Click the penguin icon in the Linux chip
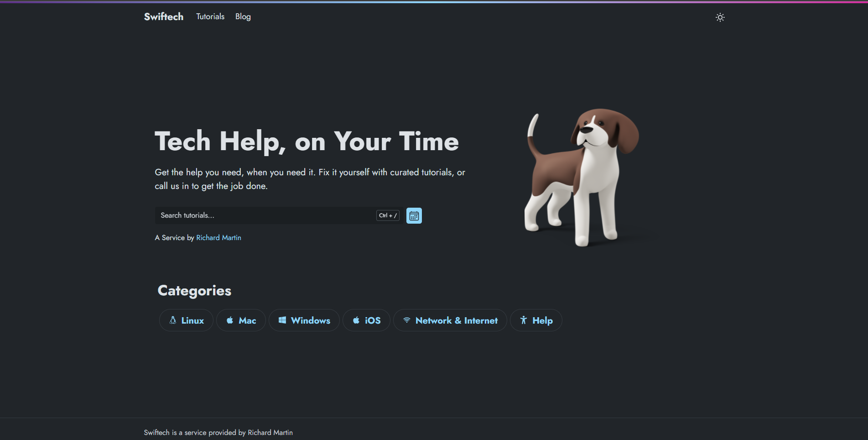Screen dimensions: 868x440 pos(173,320)
